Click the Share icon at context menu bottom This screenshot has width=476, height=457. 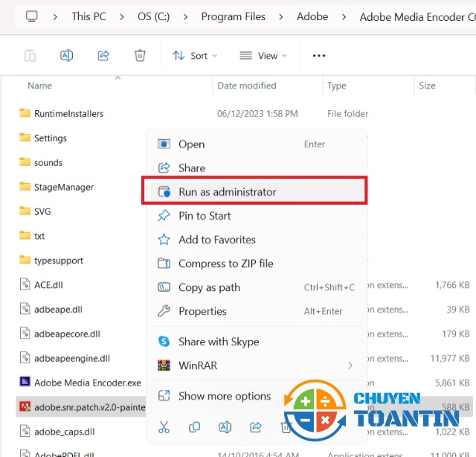[x=256, y=427]
